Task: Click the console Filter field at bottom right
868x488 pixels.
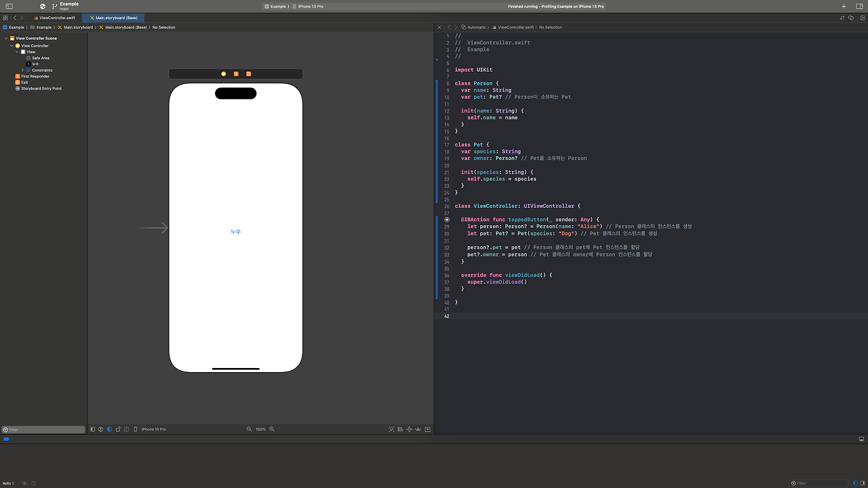Action: tap(819, 483)
